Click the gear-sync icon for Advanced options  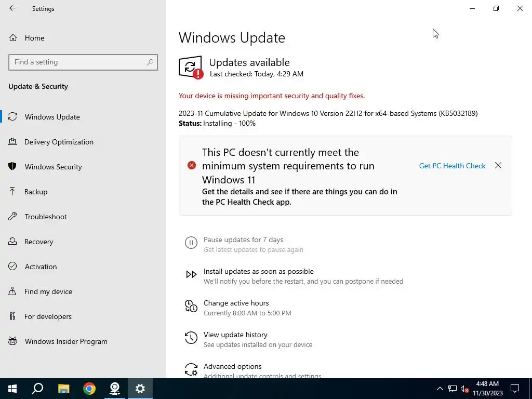(191, 369)
